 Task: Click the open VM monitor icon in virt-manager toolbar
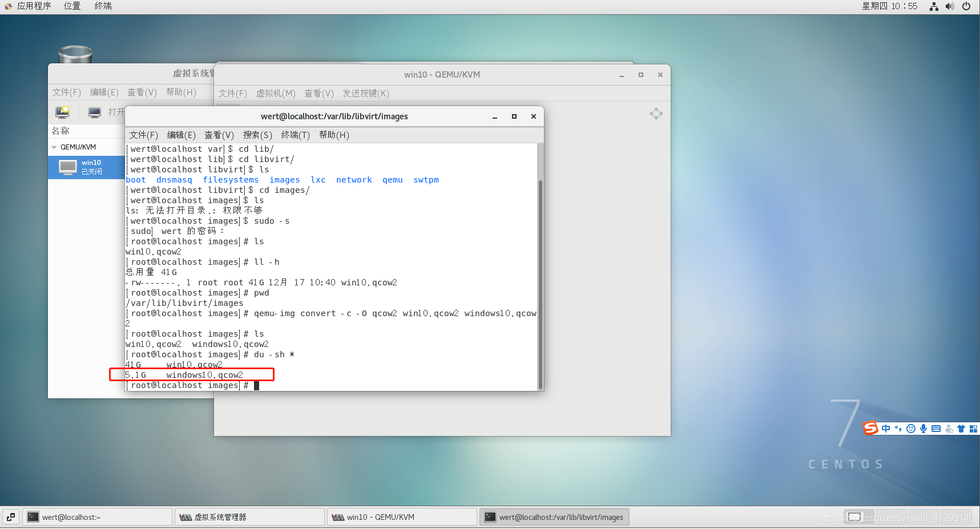coord(95,112)
